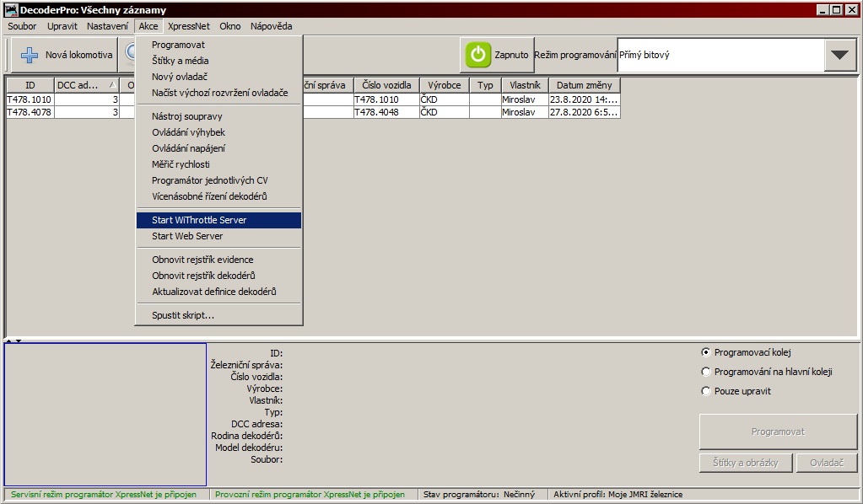Choose Ovládání napájení menu entry
Image resolution: width=863 pixels, height=504 pixels.
[x=218, y=147]
